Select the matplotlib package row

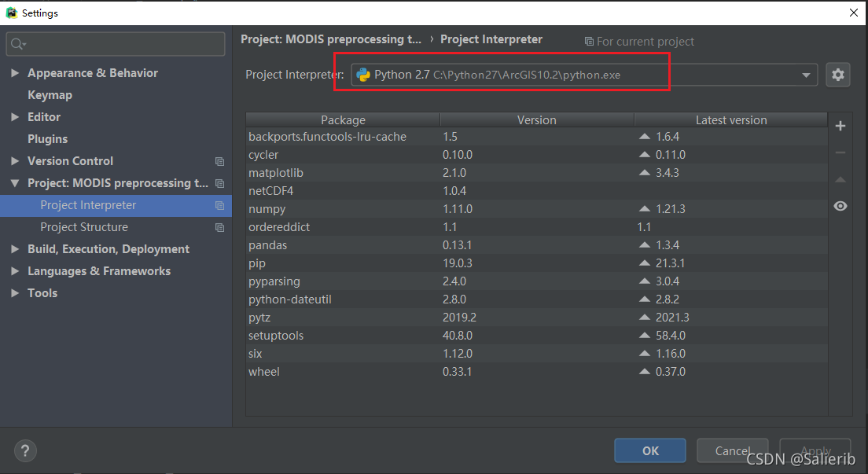pos(537,173)
